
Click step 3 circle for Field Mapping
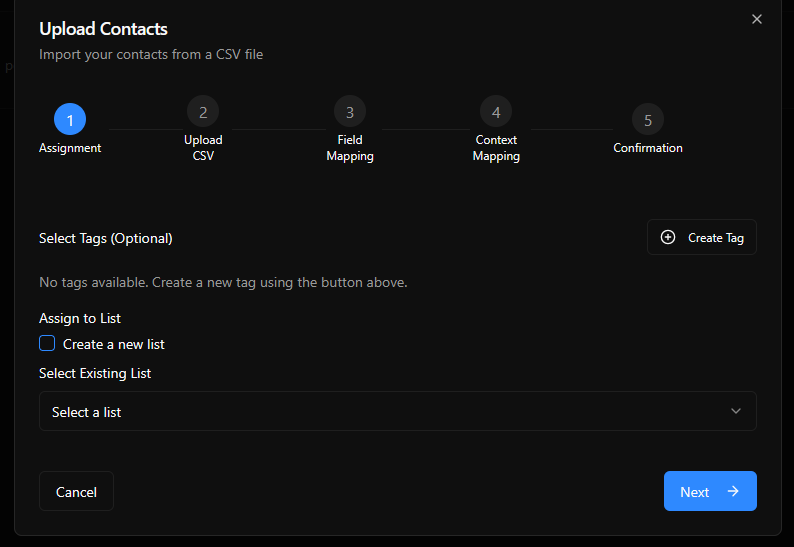(350, 112)
